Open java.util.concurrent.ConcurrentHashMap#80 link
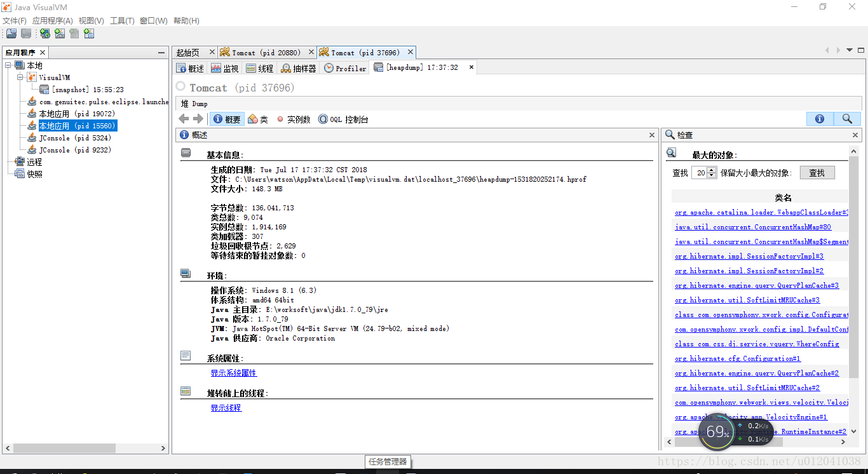 [x=753, y=227]
